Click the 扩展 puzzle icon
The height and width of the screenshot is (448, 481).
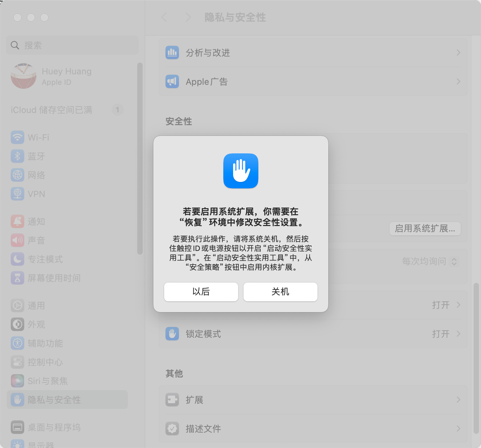click(172, 400)
